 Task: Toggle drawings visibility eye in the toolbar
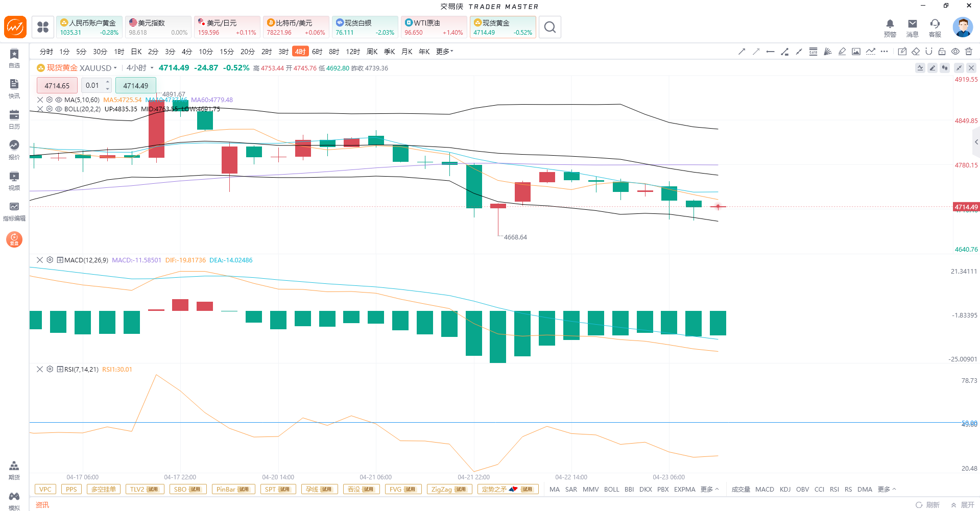coord(955,52)
